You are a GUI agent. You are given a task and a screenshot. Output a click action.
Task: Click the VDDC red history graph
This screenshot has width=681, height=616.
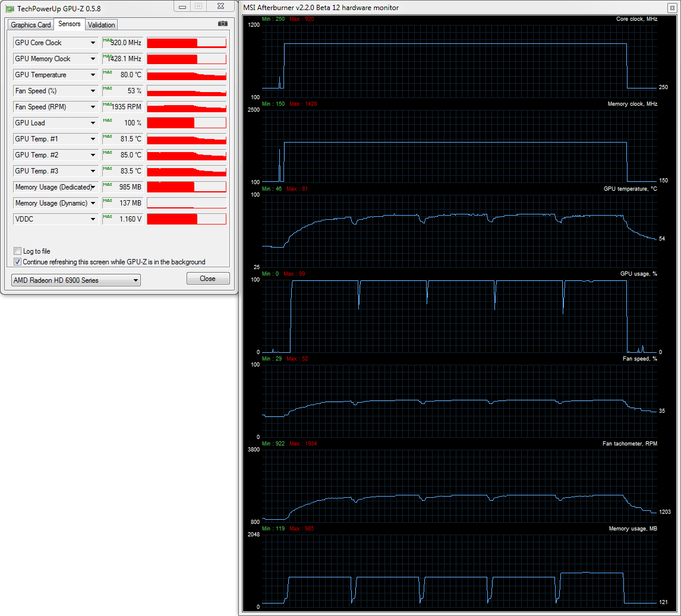click(x=187, y=219)
